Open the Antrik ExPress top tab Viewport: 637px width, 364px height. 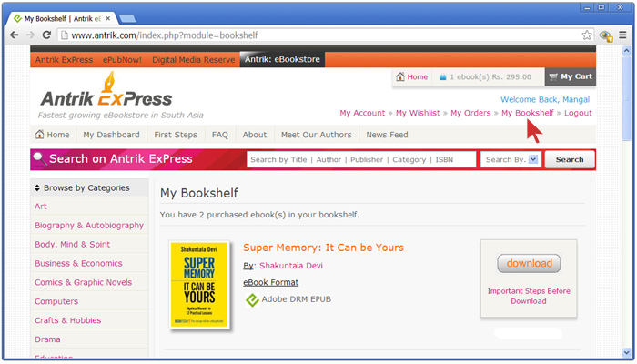(x=64, y=60)
